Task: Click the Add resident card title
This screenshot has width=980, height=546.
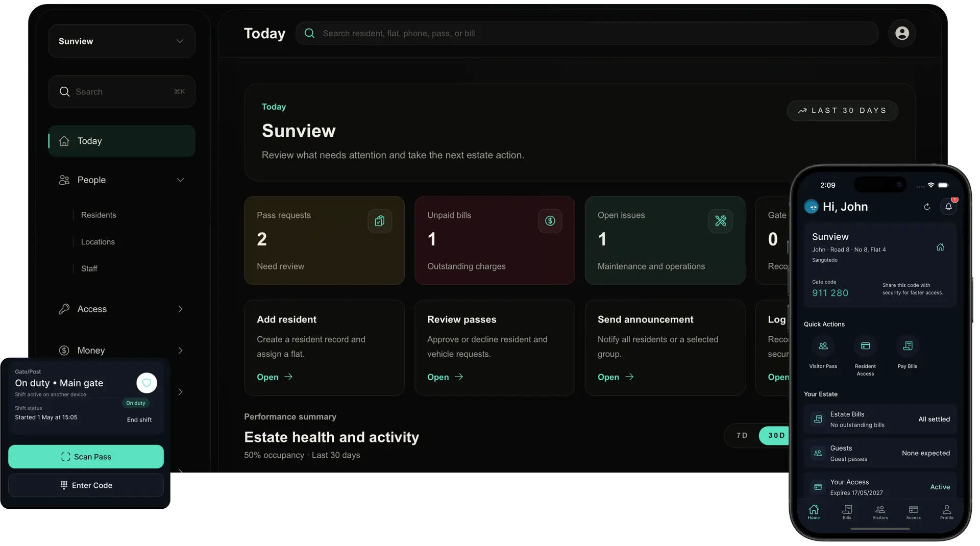Action: pyautogui.click(x=286, y=319)
